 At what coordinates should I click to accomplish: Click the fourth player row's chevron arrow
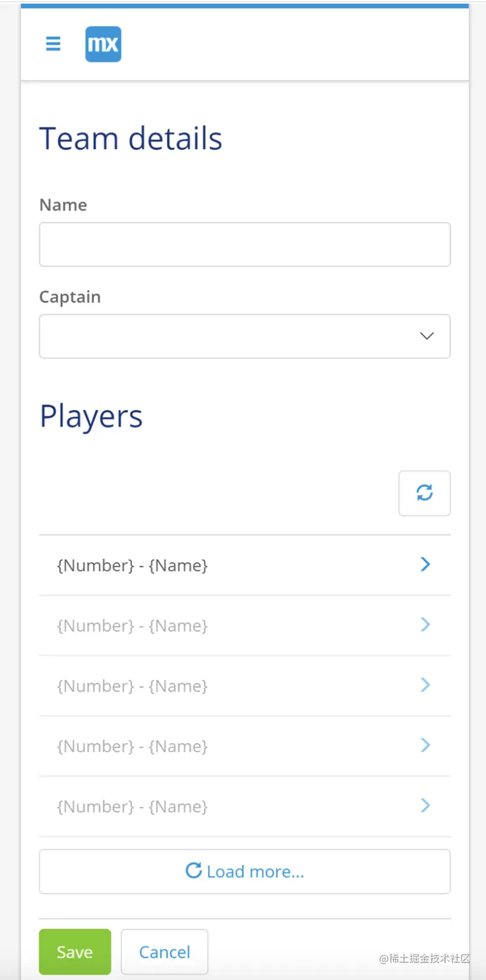[425, 745]
